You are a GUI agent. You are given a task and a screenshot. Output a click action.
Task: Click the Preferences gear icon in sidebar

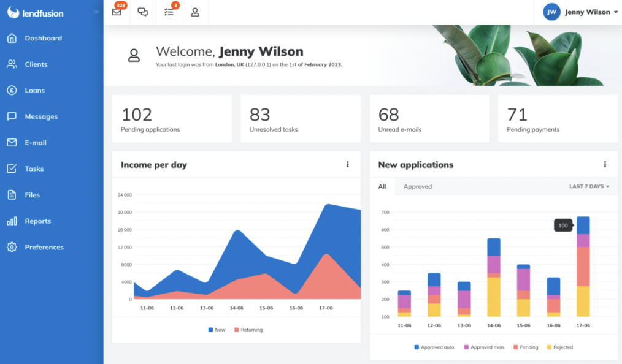[x=12, y=248]
